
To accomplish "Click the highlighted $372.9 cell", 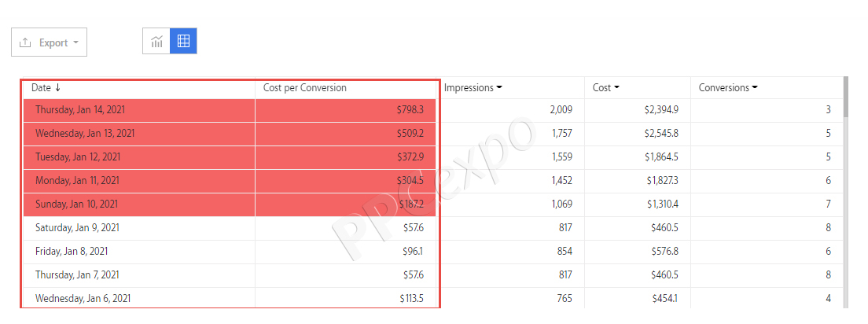I will tap(410, 157).
